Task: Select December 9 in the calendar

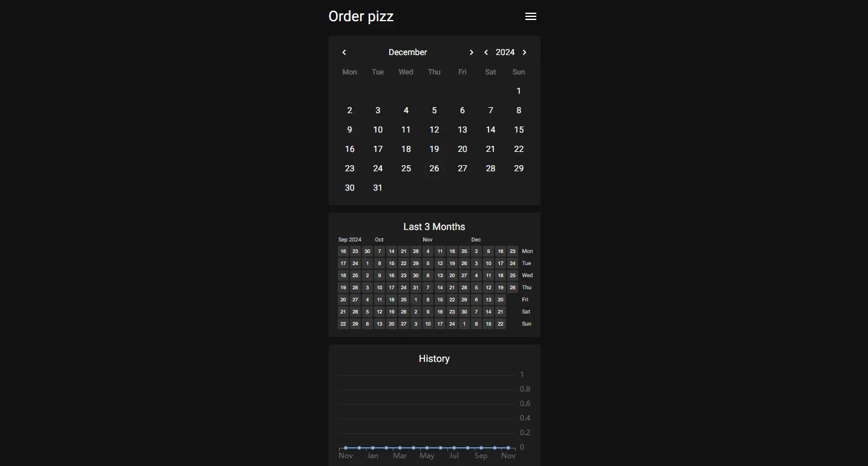Action: pos(350,130)
